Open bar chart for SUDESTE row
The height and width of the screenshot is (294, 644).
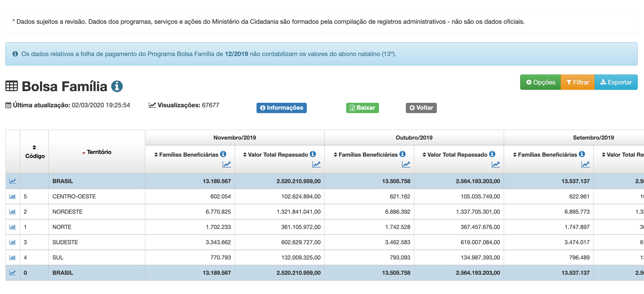[x=13, y=242]
